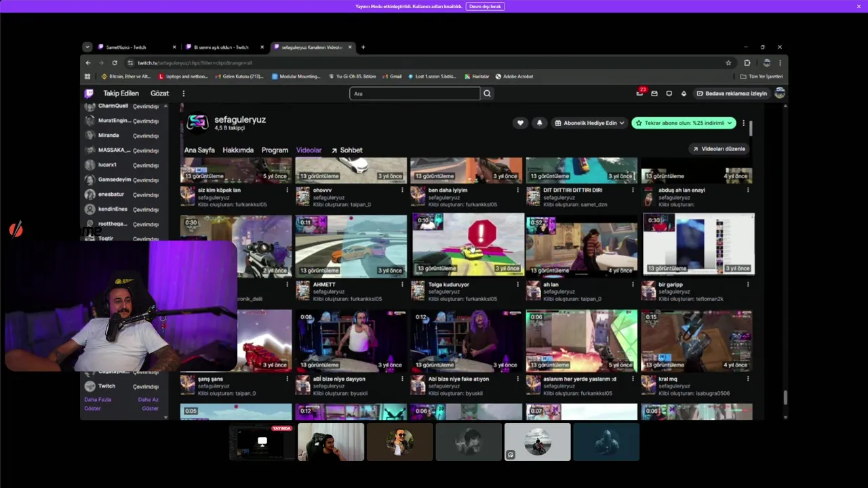868x488 pixels.
Task: Open Haritalar bookmark
Action: tap(477, 77)
